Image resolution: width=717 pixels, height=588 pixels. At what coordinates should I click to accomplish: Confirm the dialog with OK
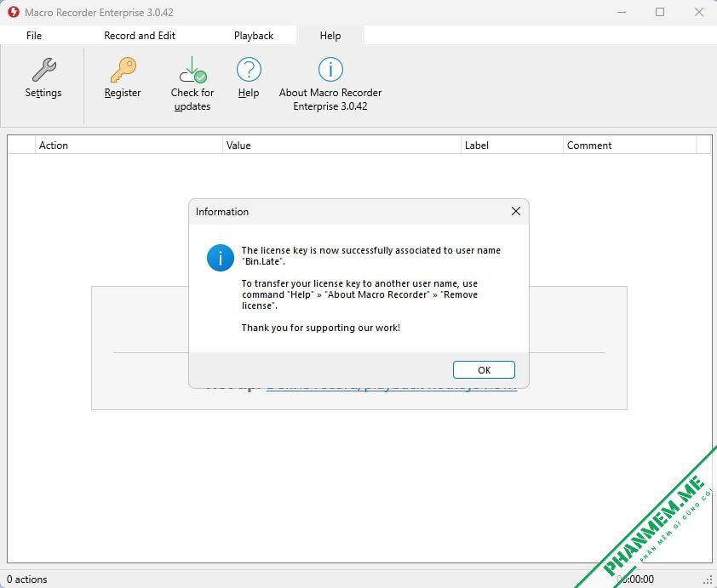pos(484,370)
